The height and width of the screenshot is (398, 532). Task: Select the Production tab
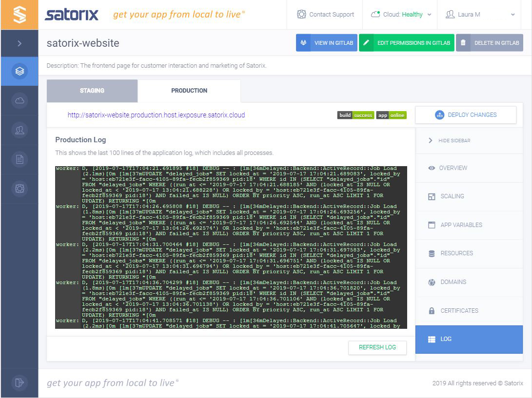pos(189,90)
